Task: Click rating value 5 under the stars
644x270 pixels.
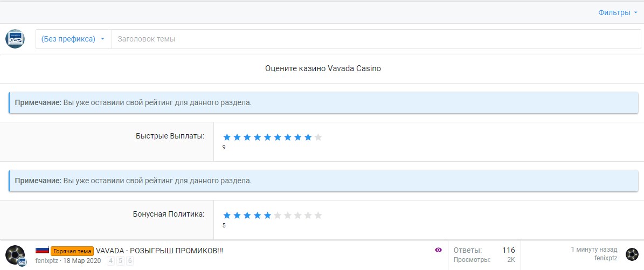Action: click(x=224, y=226)
